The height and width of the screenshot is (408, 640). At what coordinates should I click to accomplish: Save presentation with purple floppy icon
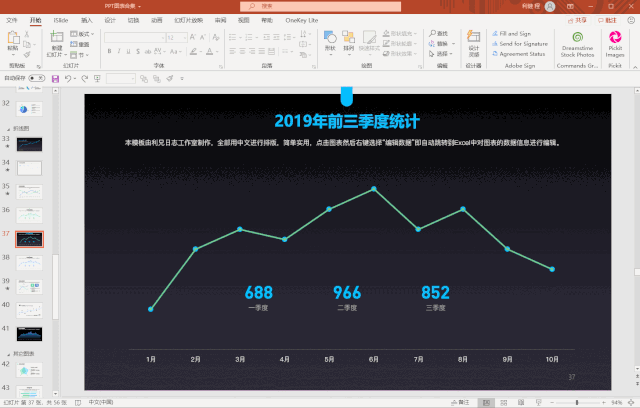pyautogui.click(x=56, y=79)
